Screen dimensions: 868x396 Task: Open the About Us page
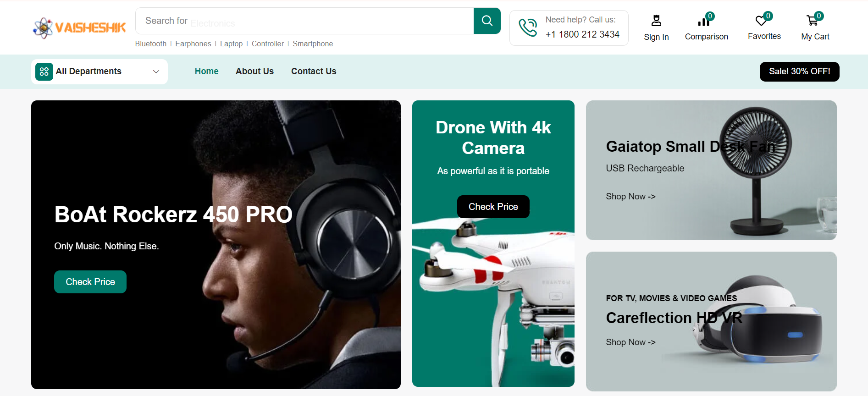pos(254,71)
